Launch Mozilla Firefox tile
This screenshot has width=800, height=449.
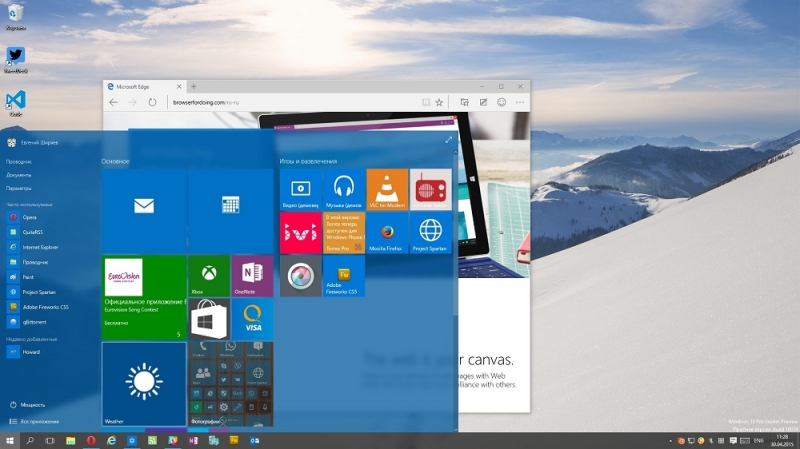tap(387, 233)
